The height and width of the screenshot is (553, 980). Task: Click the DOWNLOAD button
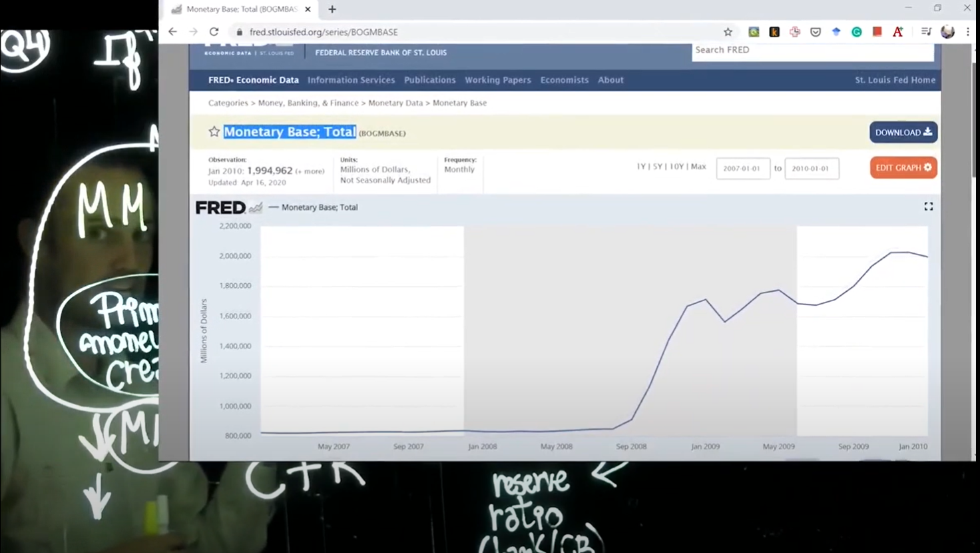click(903, 132)
